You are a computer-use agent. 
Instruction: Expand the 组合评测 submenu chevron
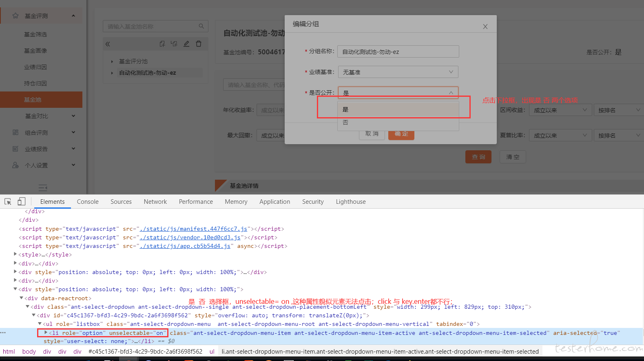click(x=73, y=132)
